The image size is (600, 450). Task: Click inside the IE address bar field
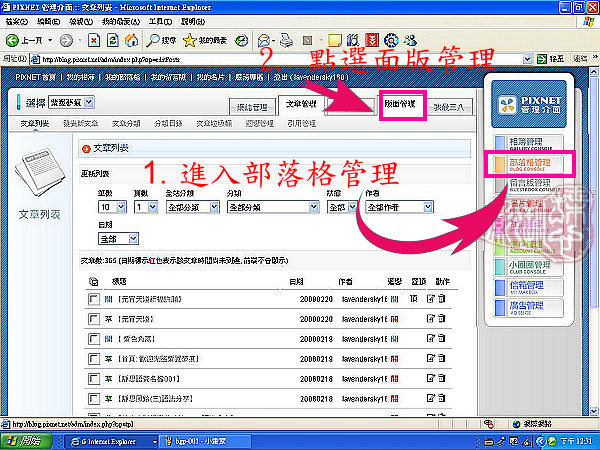[282, 59]
